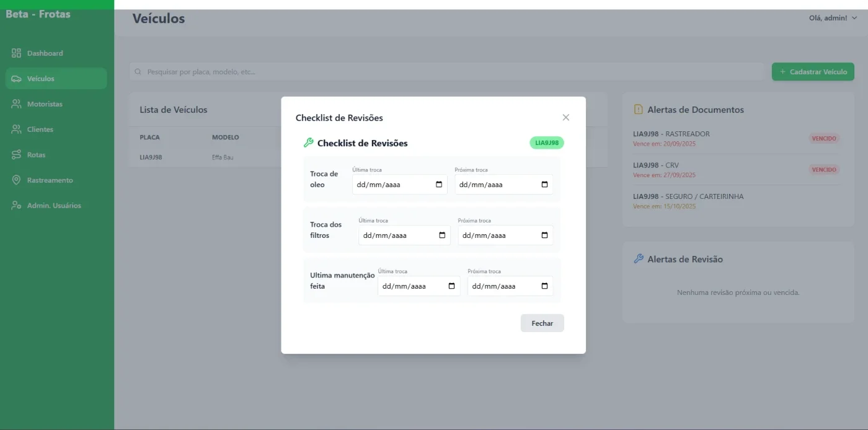
Task: Click the Rotas route icon
Action: click(x=17, y=155)
